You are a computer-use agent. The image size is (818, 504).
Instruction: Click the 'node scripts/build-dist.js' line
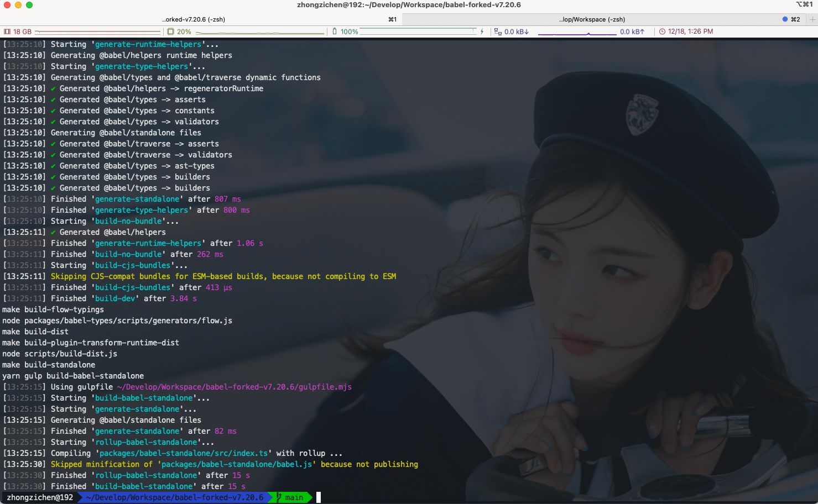[60, 354]
